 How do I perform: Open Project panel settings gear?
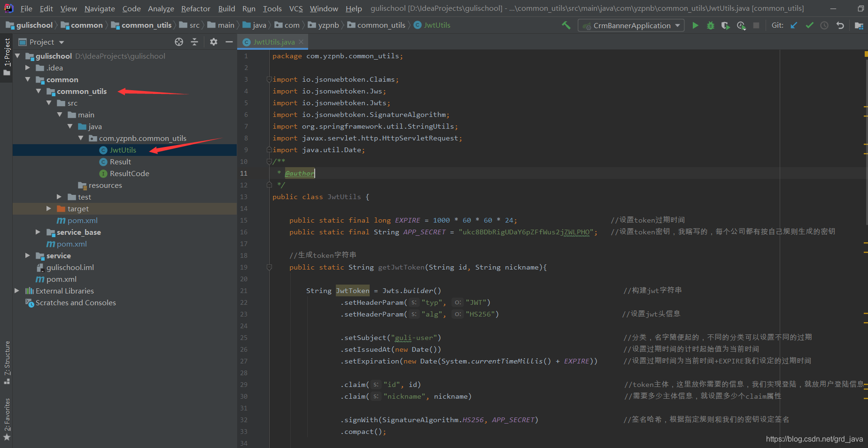pyautogui.click(x=214, y=42)
